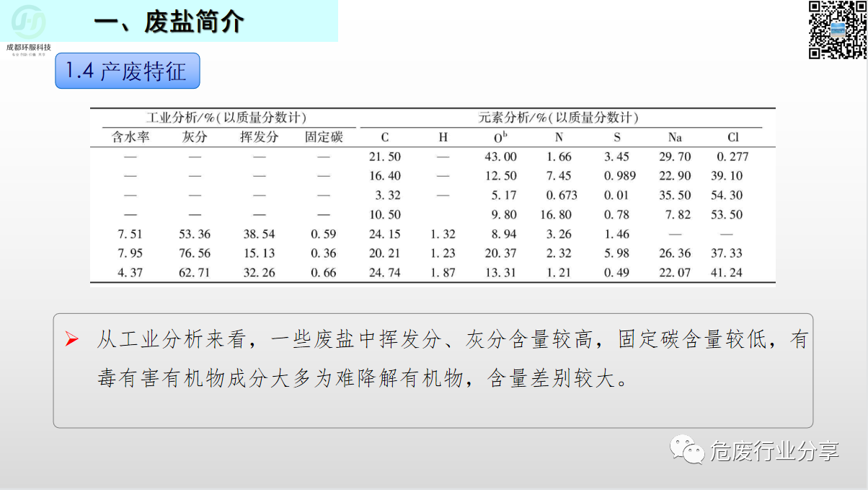Select the N value 0.673
The width and height of the screenshot is (868, 490).
point(562,196)
